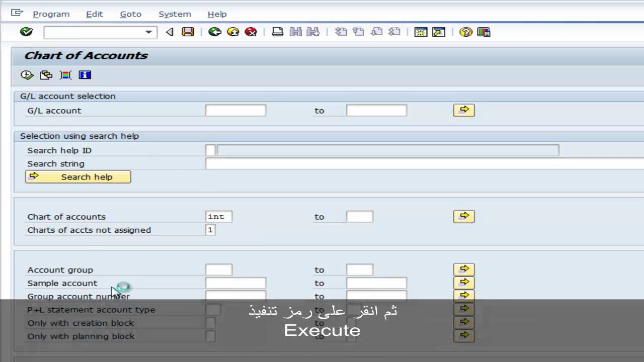This screenshot has height=362, width=644.
Task: Open the Edit menu
Action: 94,14
